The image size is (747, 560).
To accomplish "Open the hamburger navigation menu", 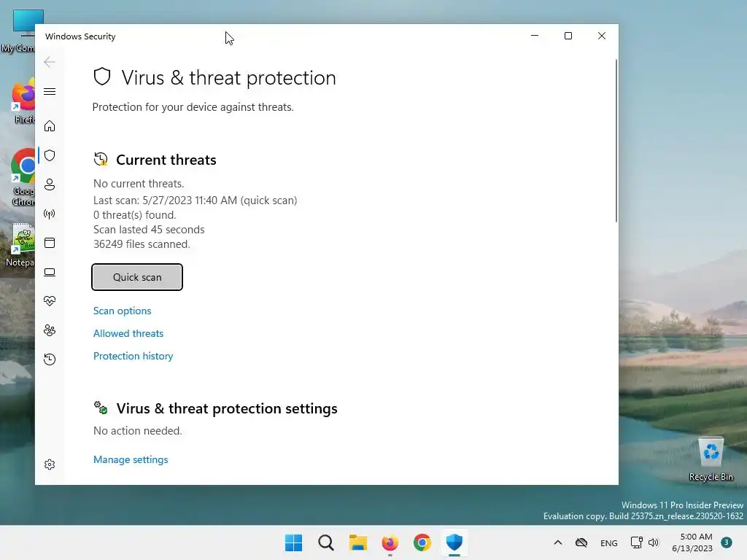I will (50, 91).
